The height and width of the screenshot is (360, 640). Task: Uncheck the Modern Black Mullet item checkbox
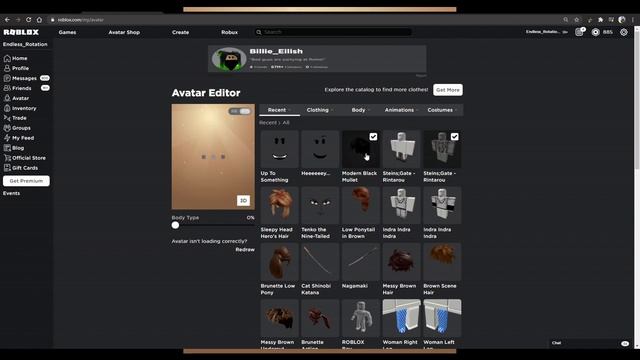[373, 137]
